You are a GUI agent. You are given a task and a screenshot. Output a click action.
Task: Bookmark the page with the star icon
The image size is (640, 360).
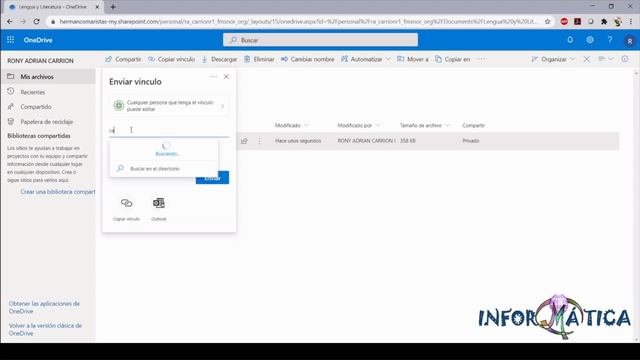547,21
